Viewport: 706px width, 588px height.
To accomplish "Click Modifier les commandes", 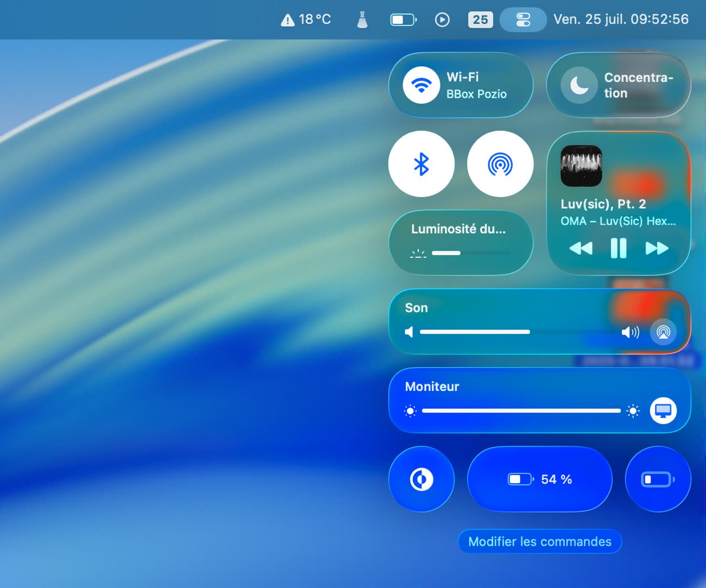I will coord(540,541).
